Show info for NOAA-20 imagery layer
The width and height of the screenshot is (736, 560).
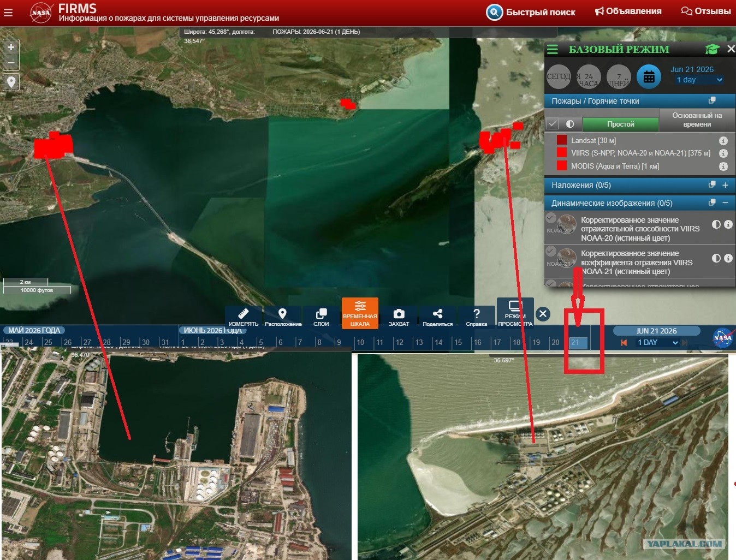click(728, 224)
